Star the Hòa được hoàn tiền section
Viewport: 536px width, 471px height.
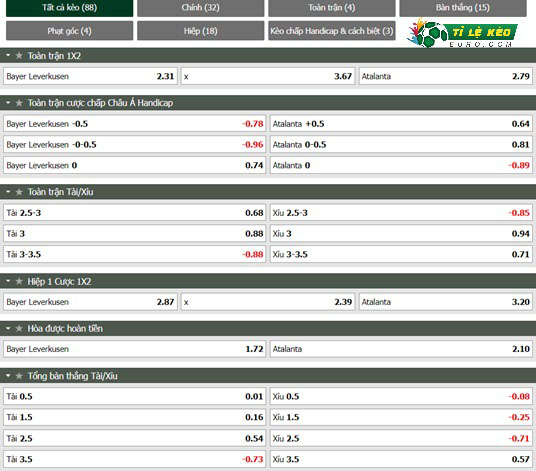pos(19,328)
